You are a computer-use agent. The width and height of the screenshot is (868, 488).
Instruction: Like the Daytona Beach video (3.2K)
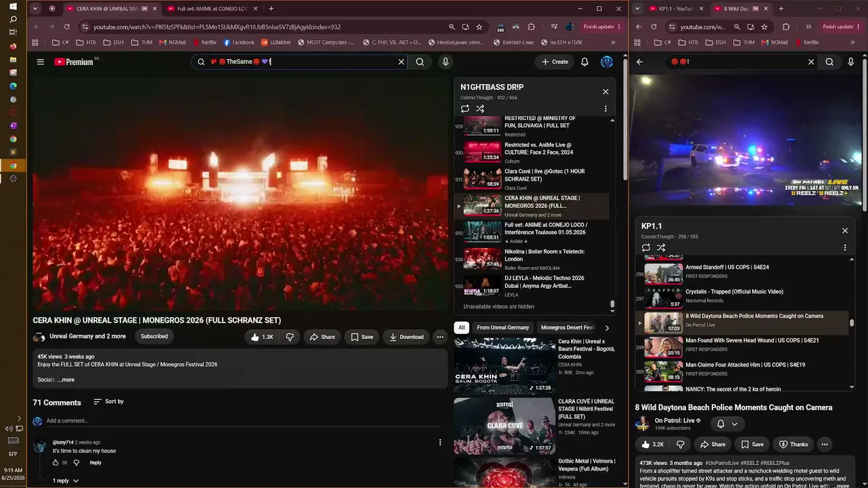click(652, 445)
